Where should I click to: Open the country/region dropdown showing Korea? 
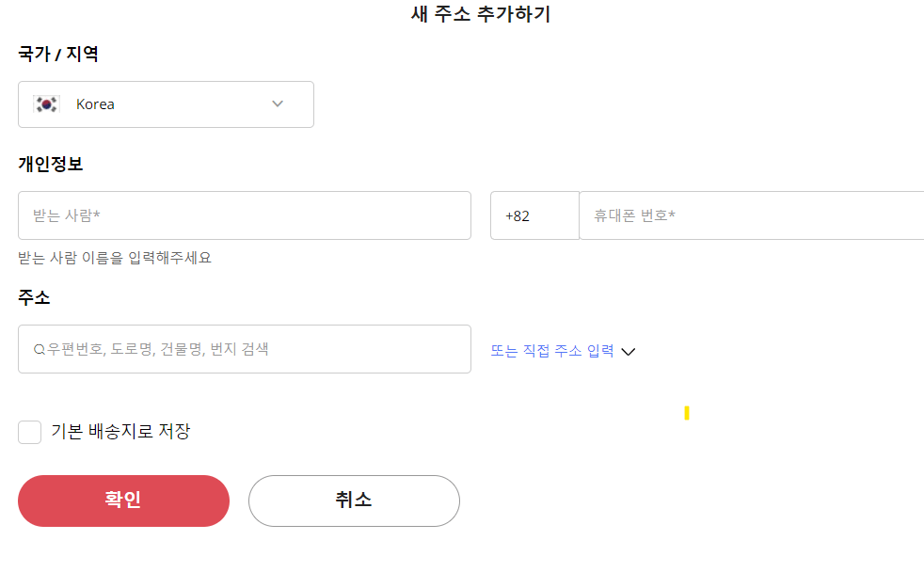pyautogui.click(x=166, y=103)
